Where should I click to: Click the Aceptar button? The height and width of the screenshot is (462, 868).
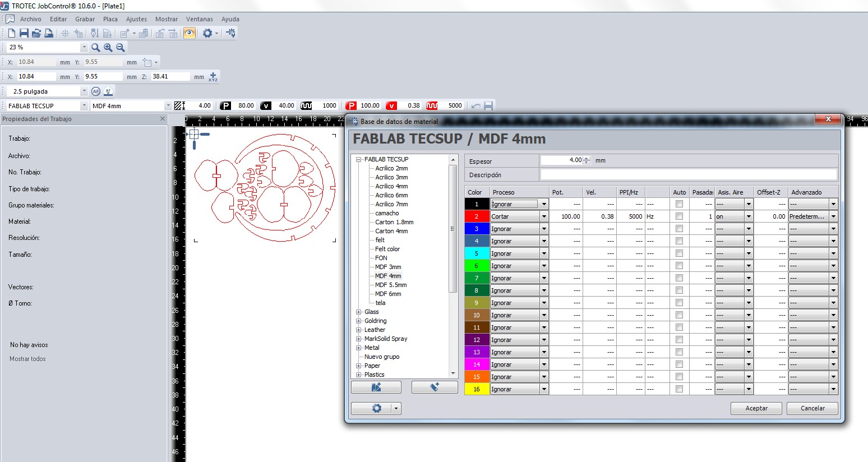pyautogui.click(x=756, y=408)
